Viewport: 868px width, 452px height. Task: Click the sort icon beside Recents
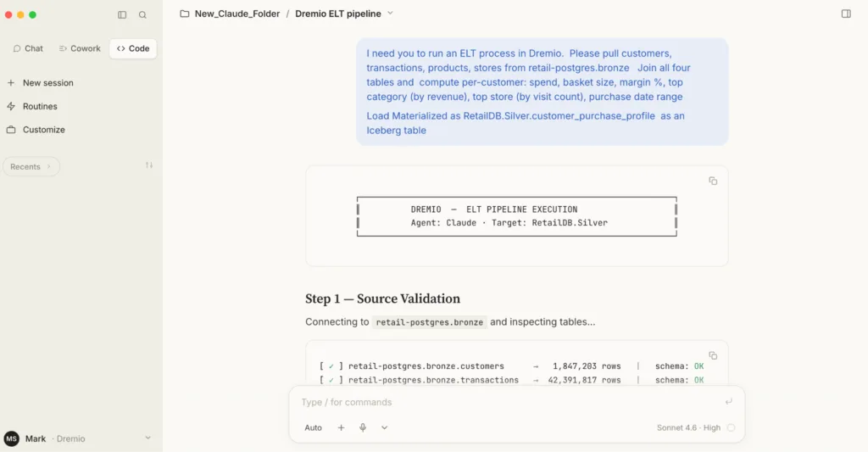[x=149, y=165]
